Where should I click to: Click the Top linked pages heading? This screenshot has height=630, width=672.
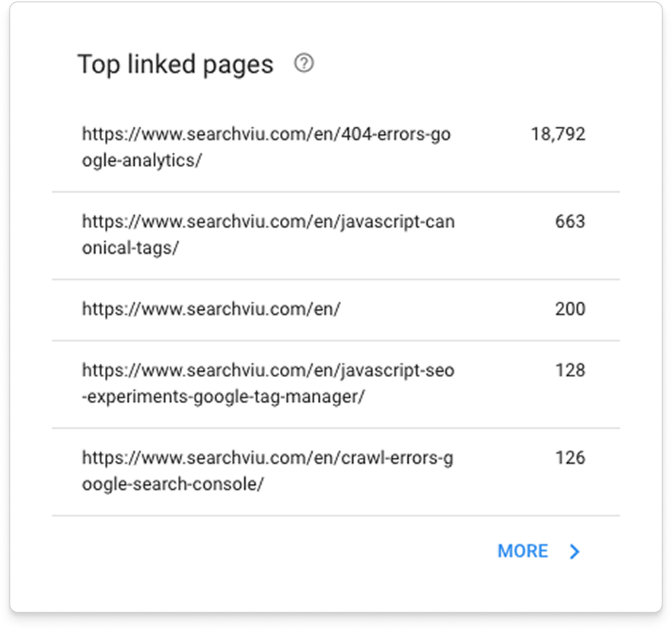[x=177, y=64]
